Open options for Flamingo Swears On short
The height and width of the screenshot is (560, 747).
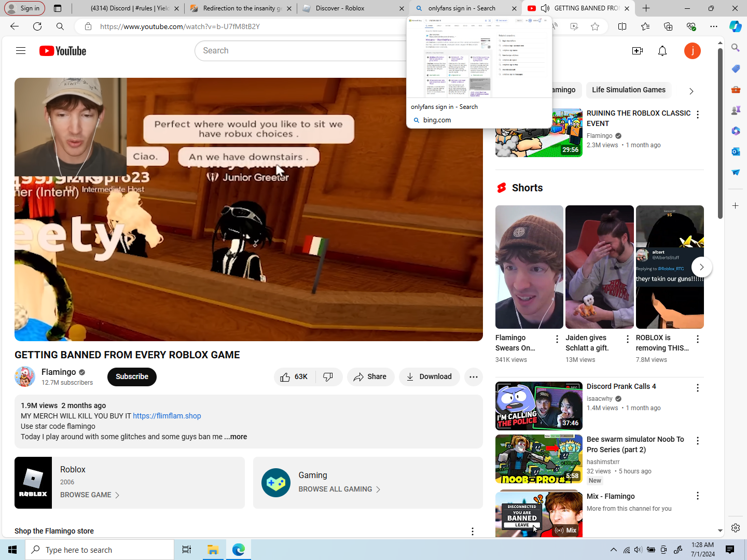[557, 339]
